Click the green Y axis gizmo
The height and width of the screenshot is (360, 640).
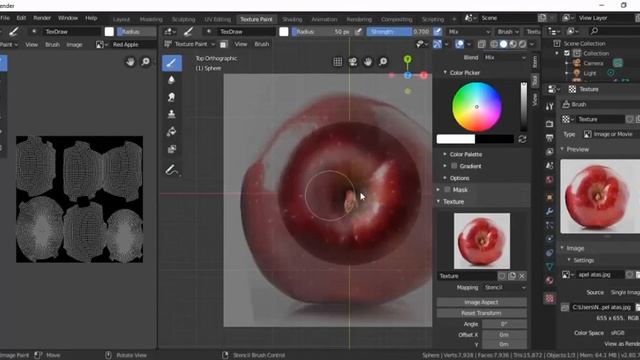407,60
